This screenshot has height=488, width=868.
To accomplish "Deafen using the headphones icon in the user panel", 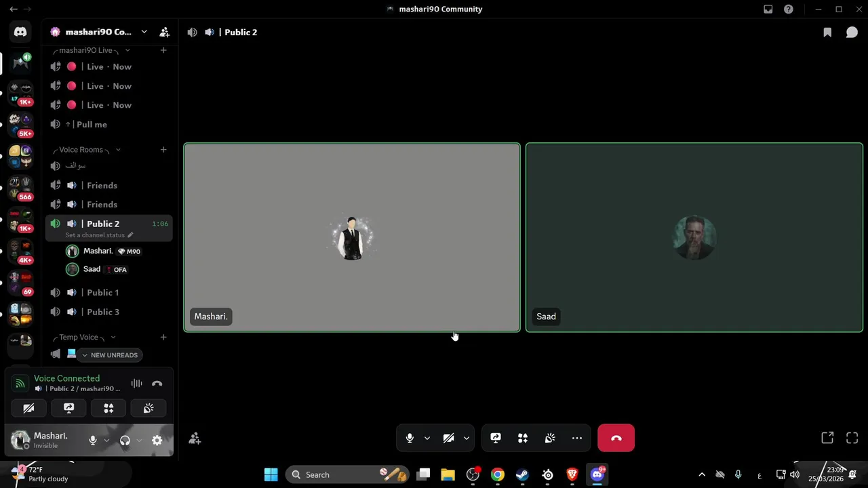I will coord(125,441).
